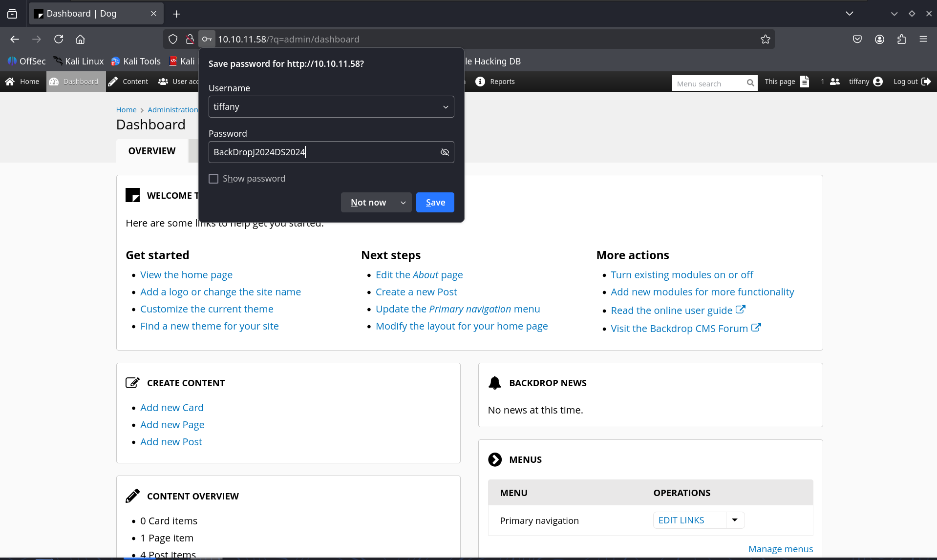Screen dimensions: 937x560
Task: Open the tiffany user account link
Action: [x=866, y=82]
